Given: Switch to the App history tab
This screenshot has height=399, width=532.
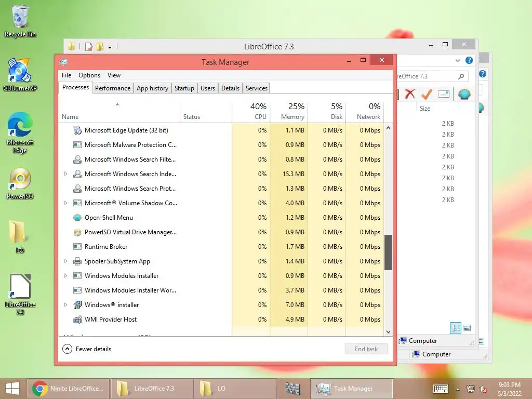Looking at the screenshot, I should coord(152,88).
